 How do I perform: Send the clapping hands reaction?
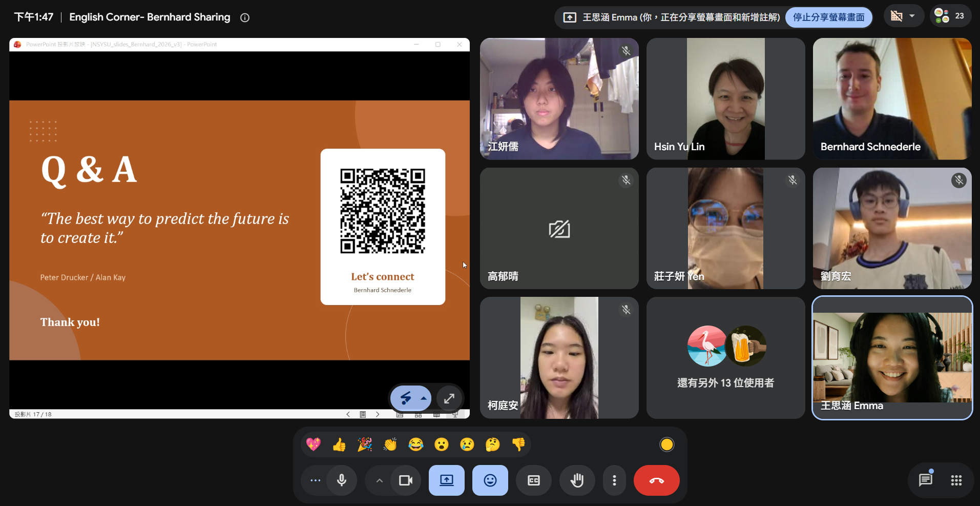point(390,444)
